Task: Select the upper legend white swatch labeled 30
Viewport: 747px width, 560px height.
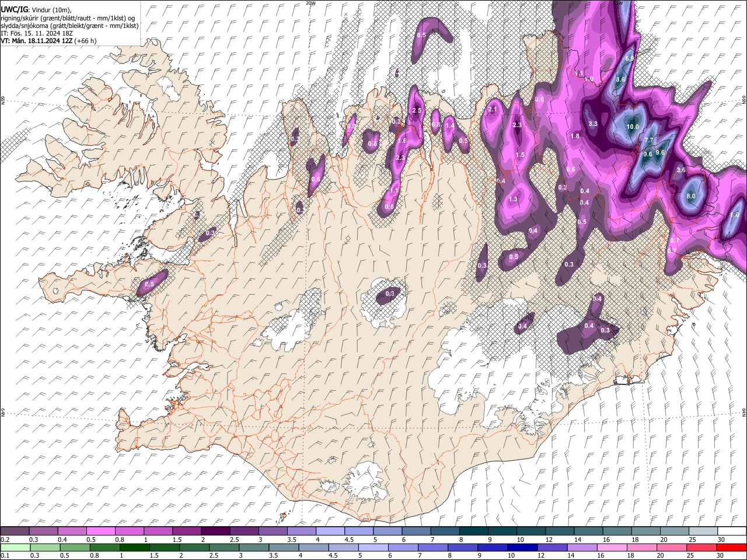Action: pos(732,531)
